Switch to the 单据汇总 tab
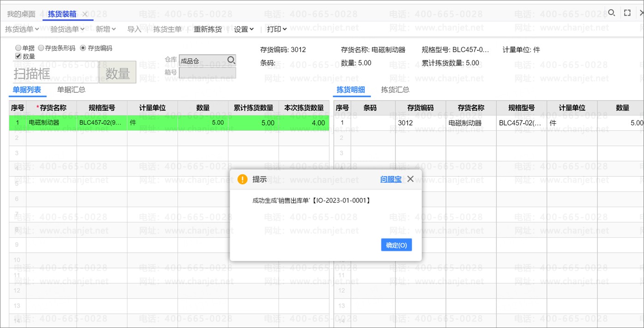The height and width of the screenshot is (328, 644). pos(71,89)
